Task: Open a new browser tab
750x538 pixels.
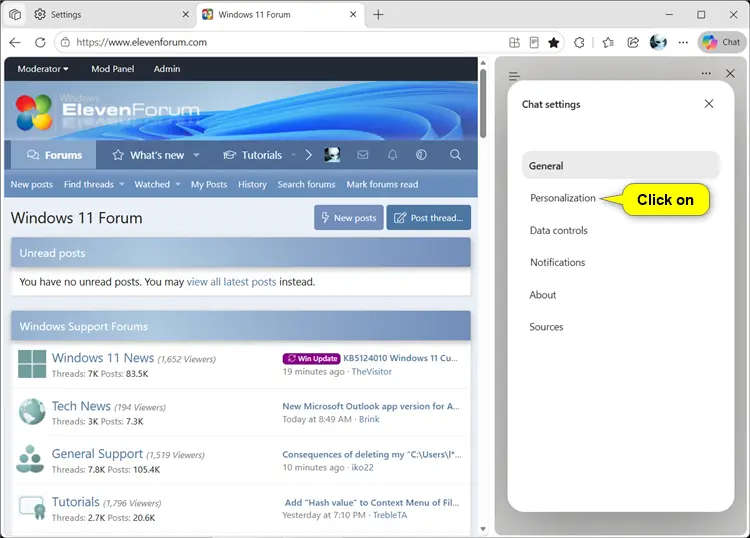Action: coord(378,15)
